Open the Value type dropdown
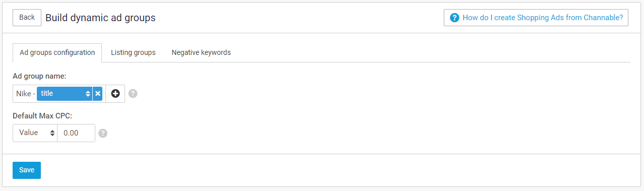 pos(35,133)
